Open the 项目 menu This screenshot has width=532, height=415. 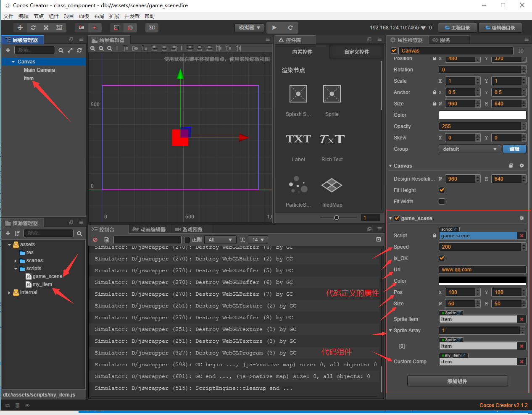(69, 16)
